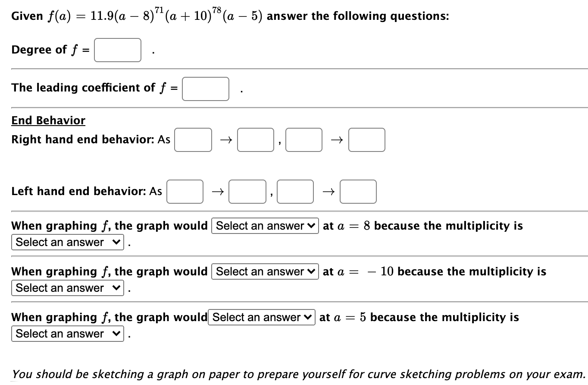The width and height of the screenshot is (588, 385).
Task: Select the second right hand end behavior box
Action: [255, 140]
